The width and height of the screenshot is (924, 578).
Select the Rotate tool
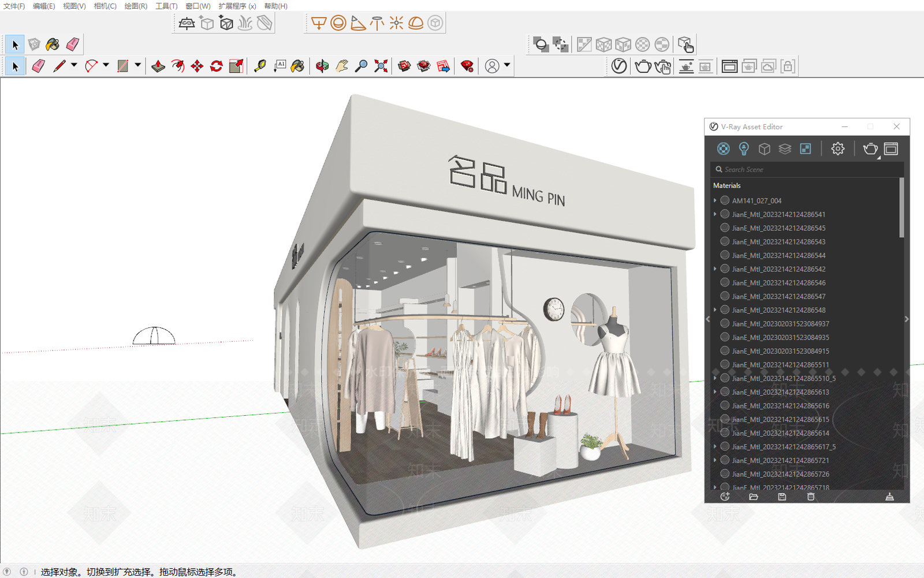tap(217, 66)
